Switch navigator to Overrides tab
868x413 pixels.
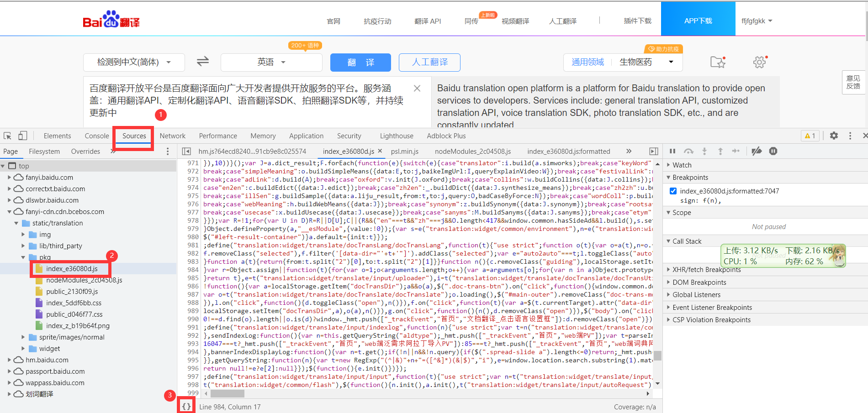tap(85, 151)
